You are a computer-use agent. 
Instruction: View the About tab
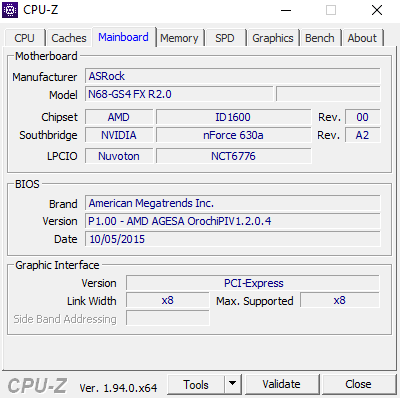[x=362, y=38]
